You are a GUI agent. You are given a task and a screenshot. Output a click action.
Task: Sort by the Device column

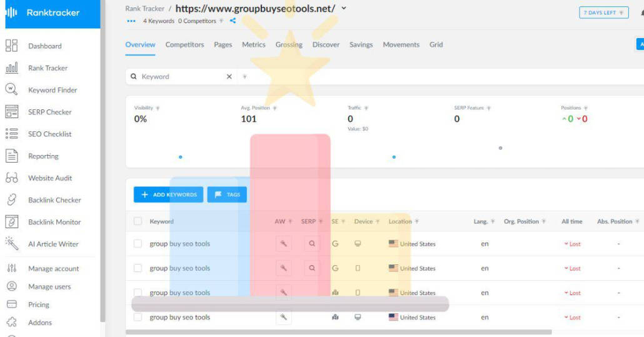tap(366, 221)
